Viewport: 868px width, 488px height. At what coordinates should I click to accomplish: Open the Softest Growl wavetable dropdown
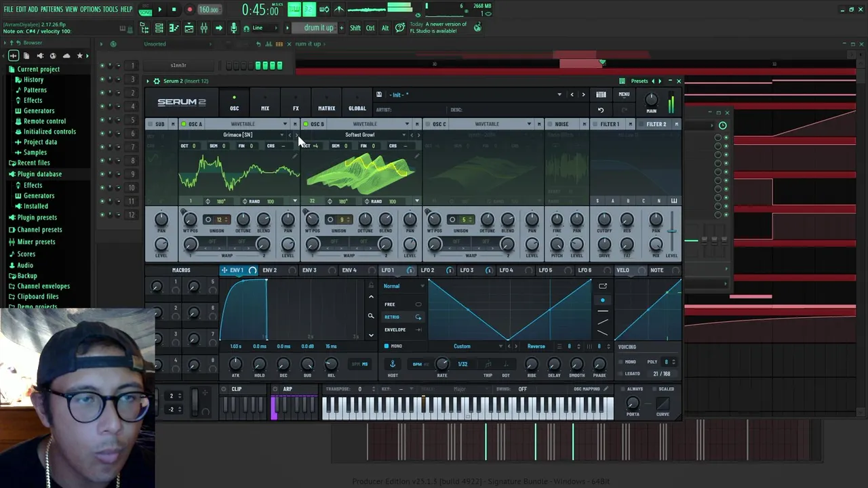pos(404,135)
